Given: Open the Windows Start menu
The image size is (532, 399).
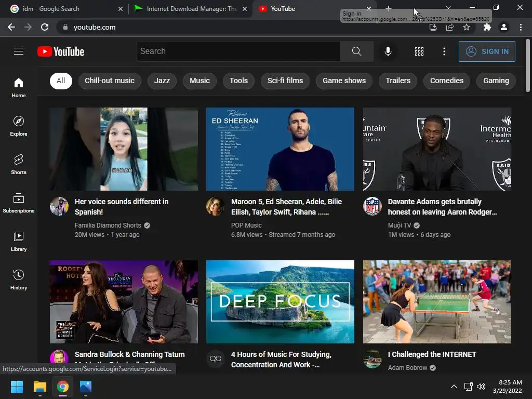Looking at the screenshot, I should click(x=17, y=387).
